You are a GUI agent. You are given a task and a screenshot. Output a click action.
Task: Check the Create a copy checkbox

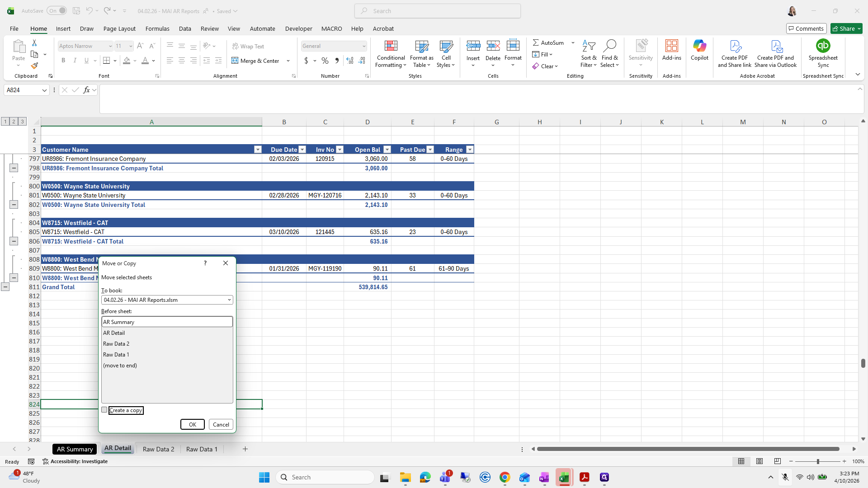pyautogui.click(x=104, y=410)
